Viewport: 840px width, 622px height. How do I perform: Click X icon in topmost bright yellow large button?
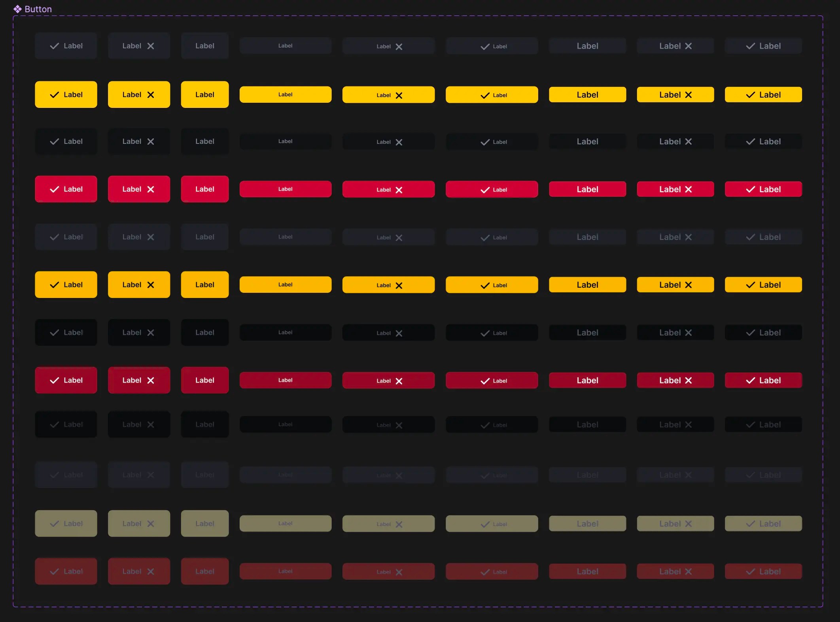point(151,95)
